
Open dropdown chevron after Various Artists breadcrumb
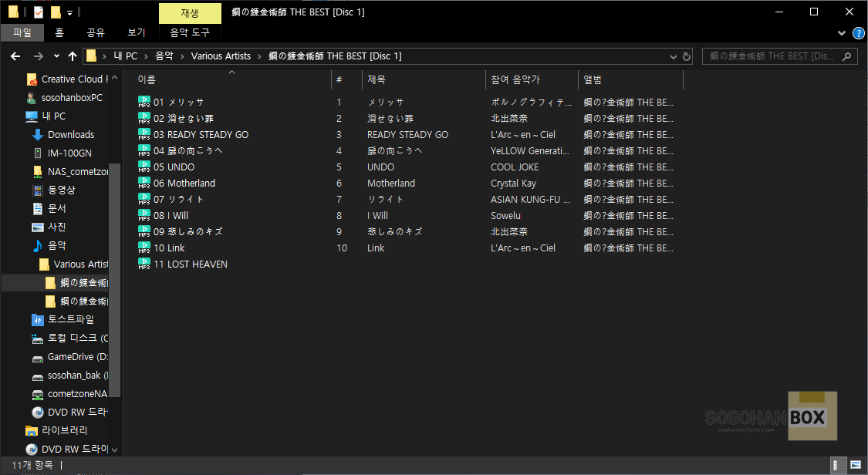259,56
